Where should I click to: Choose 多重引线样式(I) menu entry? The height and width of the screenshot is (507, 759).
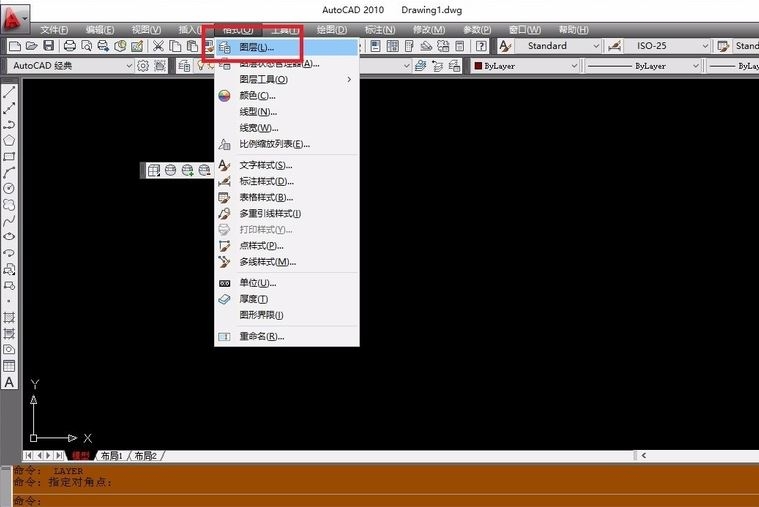click(x=287, y=213)
